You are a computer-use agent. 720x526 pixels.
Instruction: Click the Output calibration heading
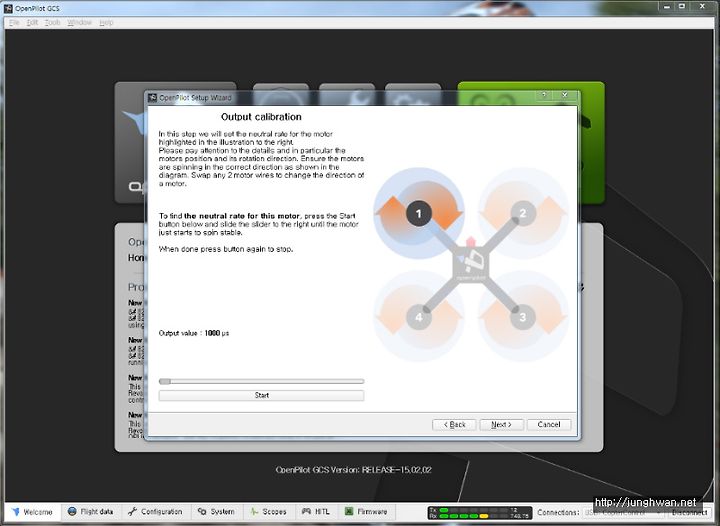click(261, 117)
